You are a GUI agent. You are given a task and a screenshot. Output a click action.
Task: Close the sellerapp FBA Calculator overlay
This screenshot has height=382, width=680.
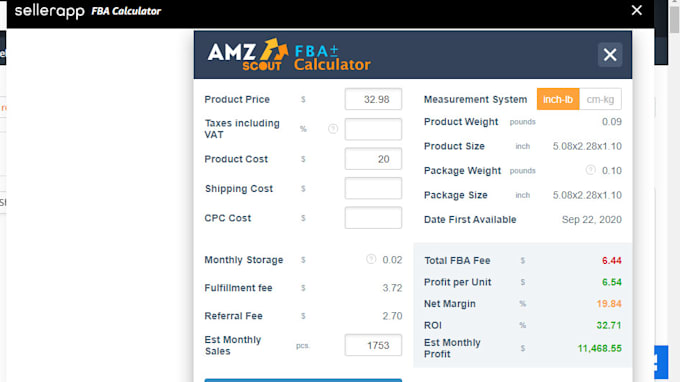(636, 10)
